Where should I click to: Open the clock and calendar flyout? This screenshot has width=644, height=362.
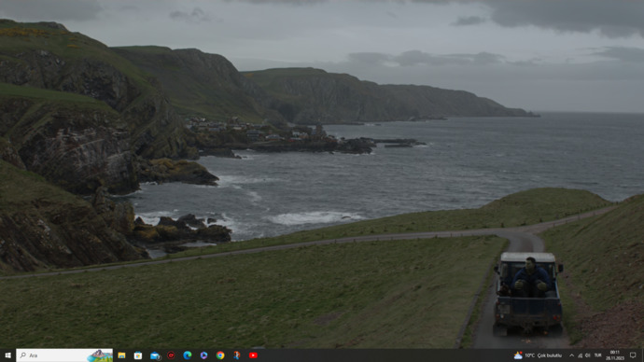(615, 355)
